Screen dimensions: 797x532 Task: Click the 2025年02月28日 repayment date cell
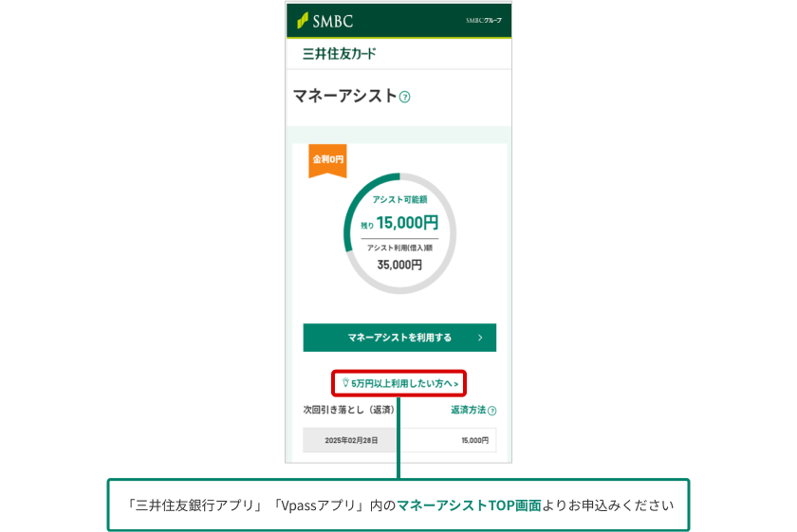point(351,440)
